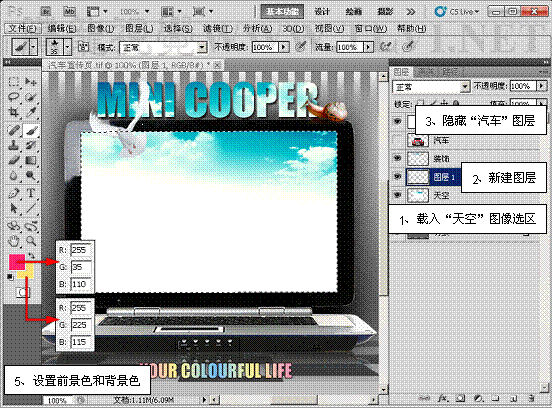The width and height of the screenshot is (552, 408).
Task: Hide the 装饰 layer
Action: pos(397,158)
